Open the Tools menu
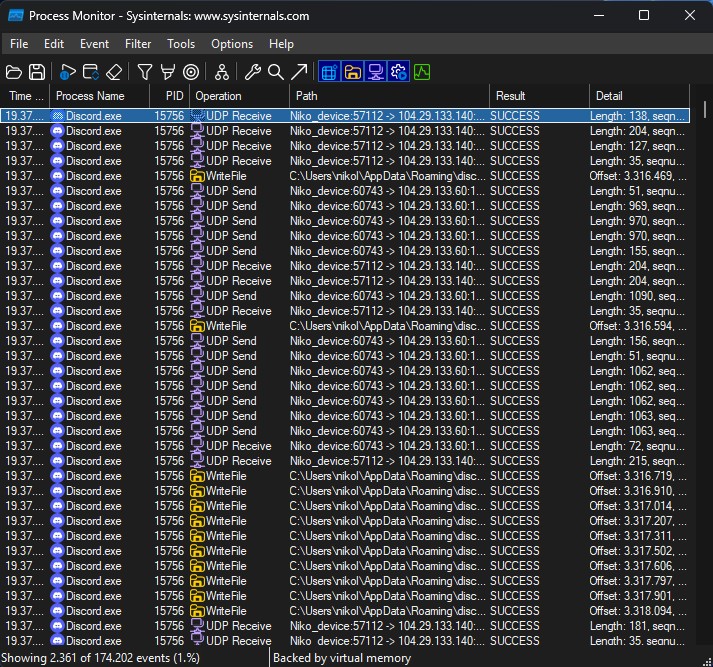The height and width of the screenshot is (667, 713). coord(181,44)
